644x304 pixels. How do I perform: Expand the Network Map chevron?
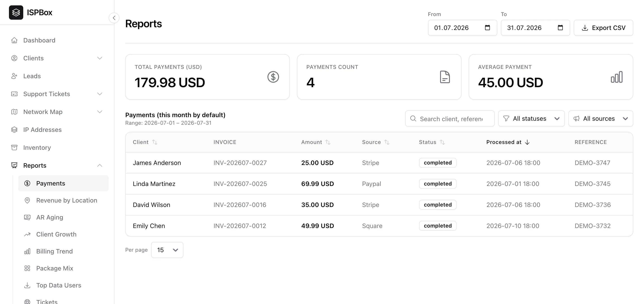click(x=100, y=112)
